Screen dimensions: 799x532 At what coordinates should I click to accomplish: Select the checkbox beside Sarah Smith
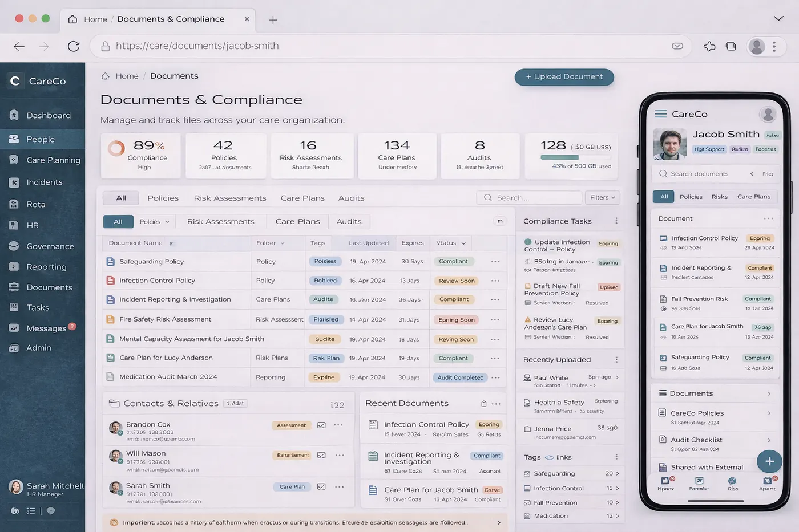[x=322, y=486]
